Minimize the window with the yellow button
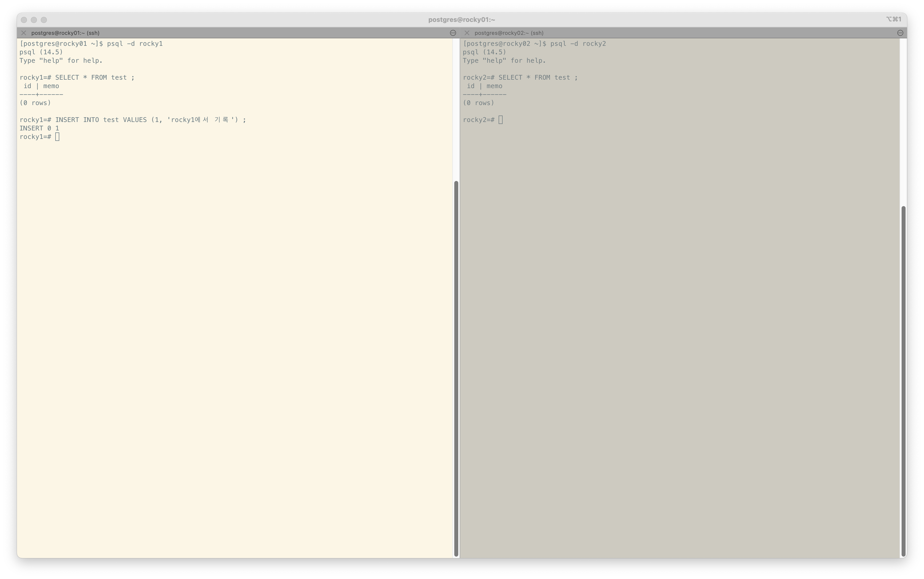The width and height of the screenshot is (924, 579). coord(34,20)
